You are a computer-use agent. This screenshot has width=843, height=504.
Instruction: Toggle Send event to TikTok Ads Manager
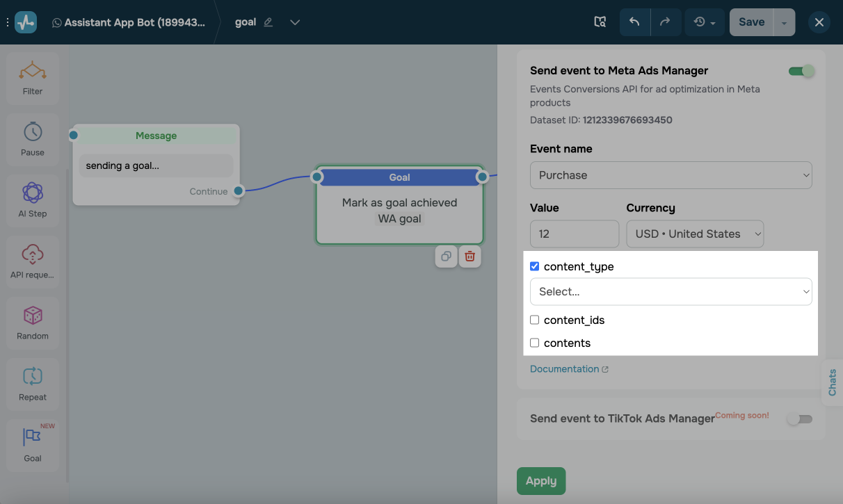tap(799, 418)
